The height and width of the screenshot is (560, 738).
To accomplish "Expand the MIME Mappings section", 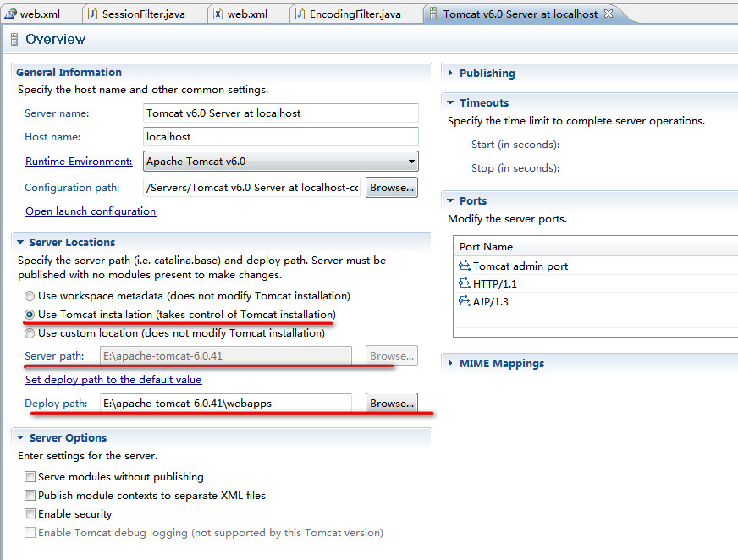I will 450,363.
